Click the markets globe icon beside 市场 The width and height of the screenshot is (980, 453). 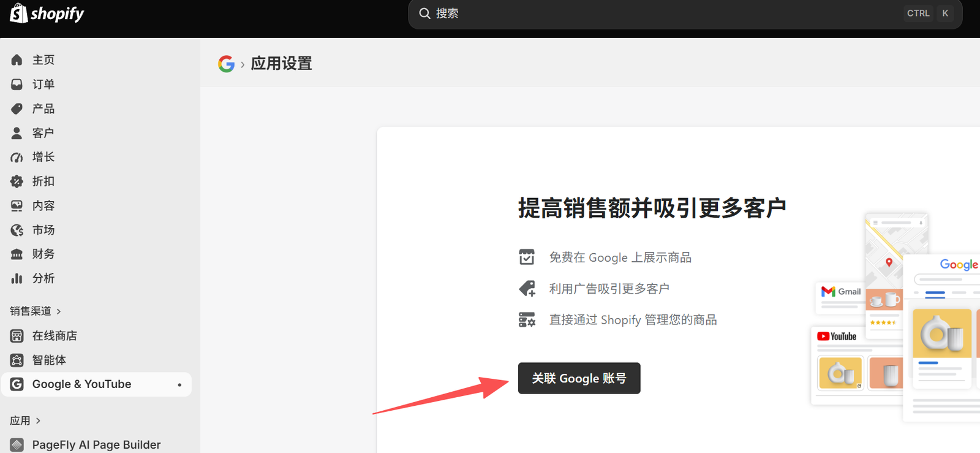tap(17, 230)
